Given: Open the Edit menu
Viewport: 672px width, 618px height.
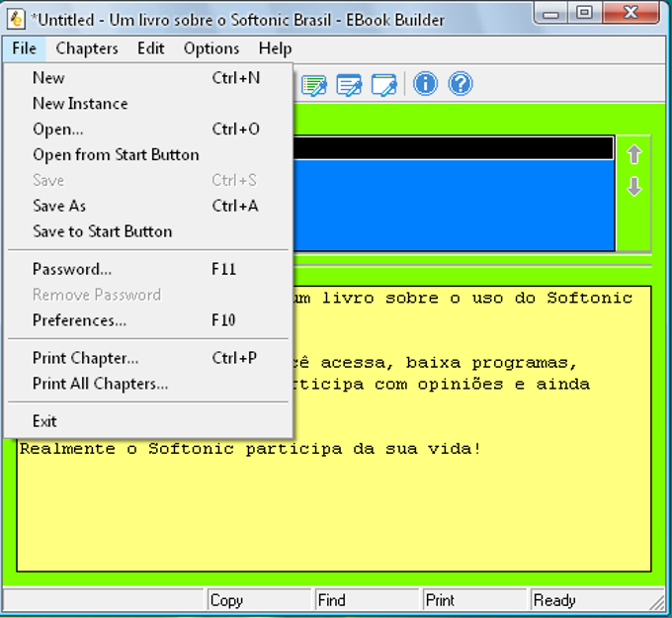Looking at the screenshot, I should click(x=150, y=48).
